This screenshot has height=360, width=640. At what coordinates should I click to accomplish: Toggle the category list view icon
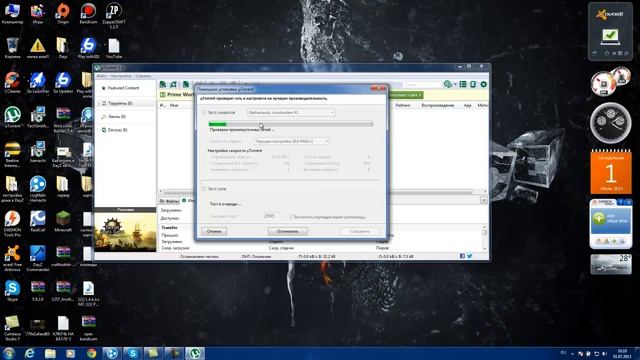463,84
